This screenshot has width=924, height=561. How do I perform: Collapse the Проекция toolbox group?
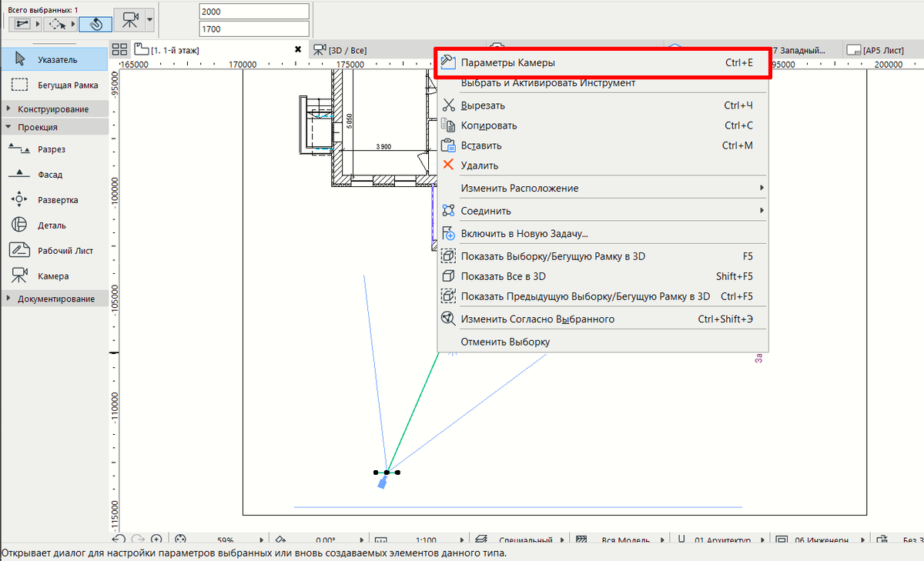pyautogui.click(x=54, y=127)
